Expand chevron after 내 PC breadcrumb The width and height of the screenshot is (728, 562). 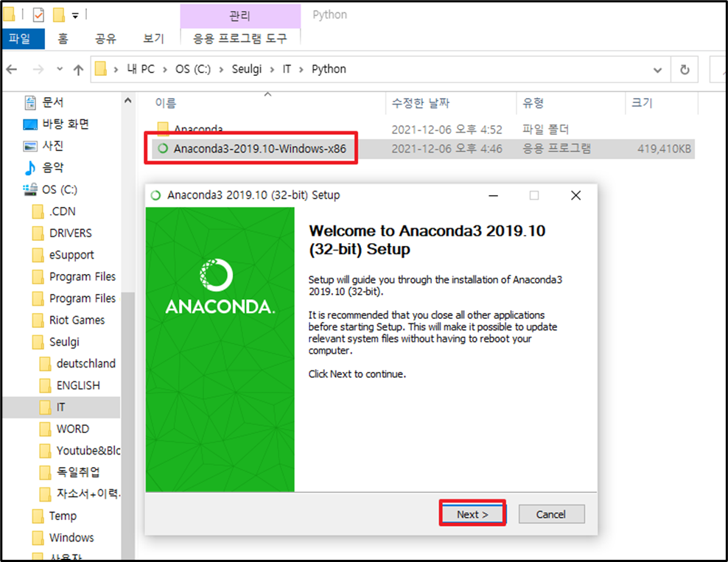pos(165,70)
